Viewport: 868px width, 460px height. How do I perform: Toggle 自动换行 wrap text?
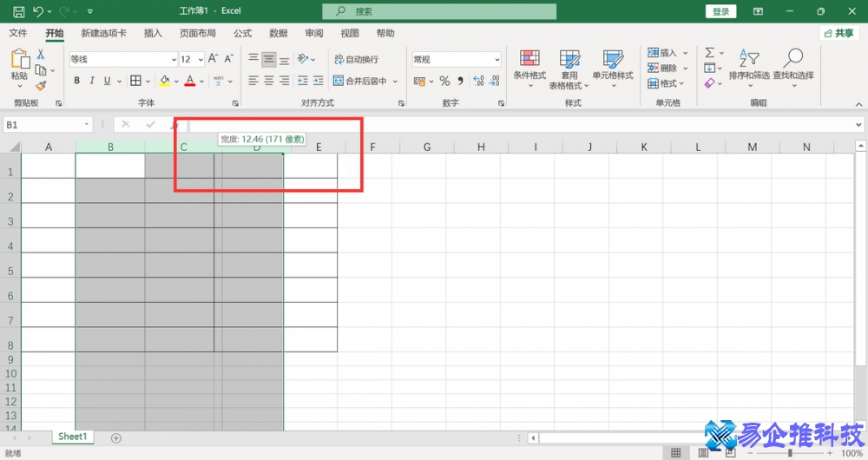point(355,59)
